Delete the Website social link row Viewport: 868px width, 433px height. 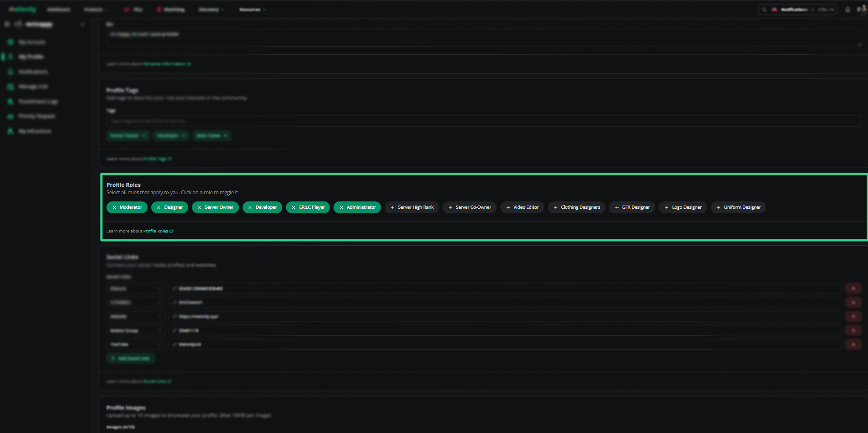853,316
